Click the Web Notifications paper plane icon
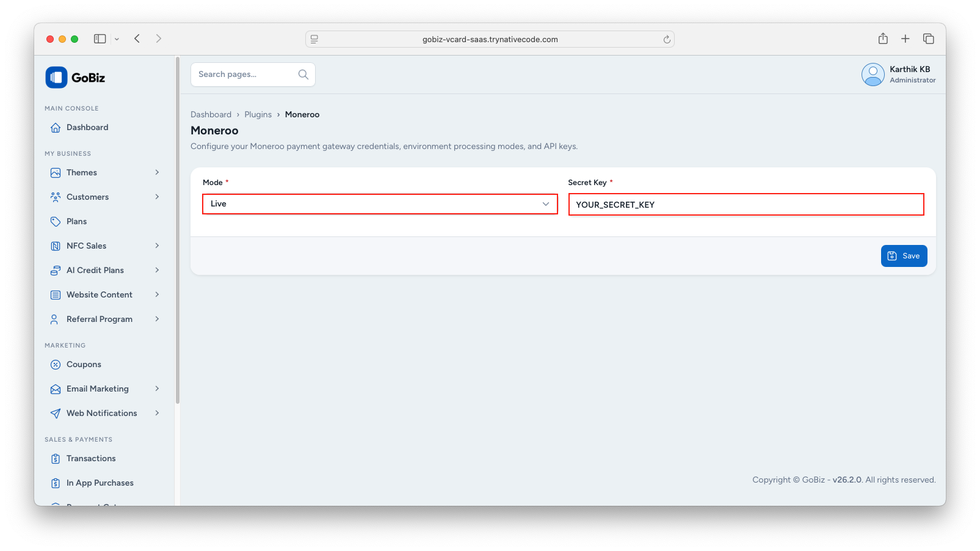The height and width of the screenshot is (551, 980). tap(56, 414)
